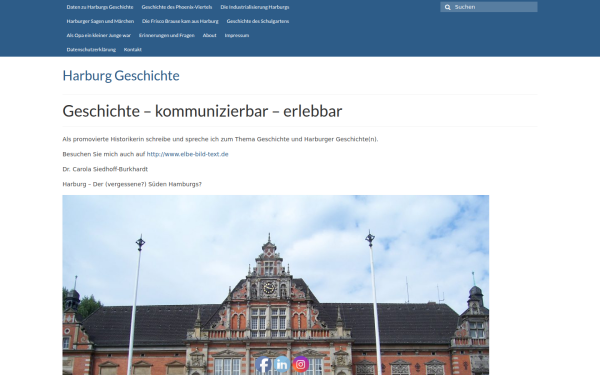Open the About page

[209, 35]
